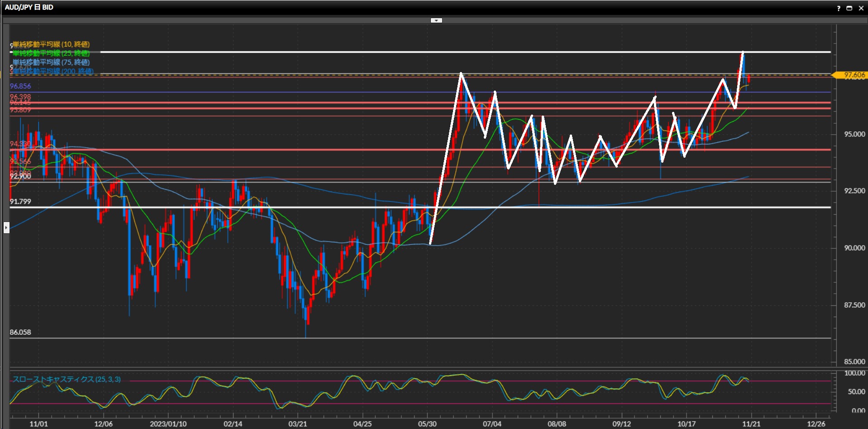Click the help question mark icon
The width and height of the screenshot is (868, 429).
[x=839, y=8]
